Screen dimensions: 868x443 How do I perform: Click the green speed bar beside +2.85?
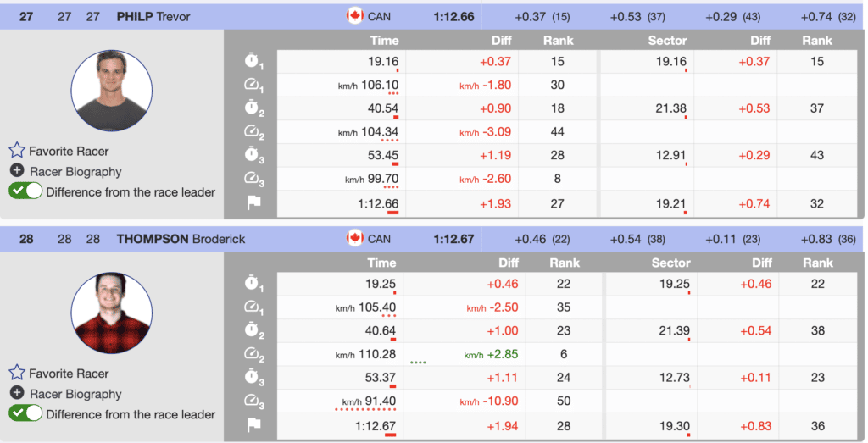[x=418, y=362]
